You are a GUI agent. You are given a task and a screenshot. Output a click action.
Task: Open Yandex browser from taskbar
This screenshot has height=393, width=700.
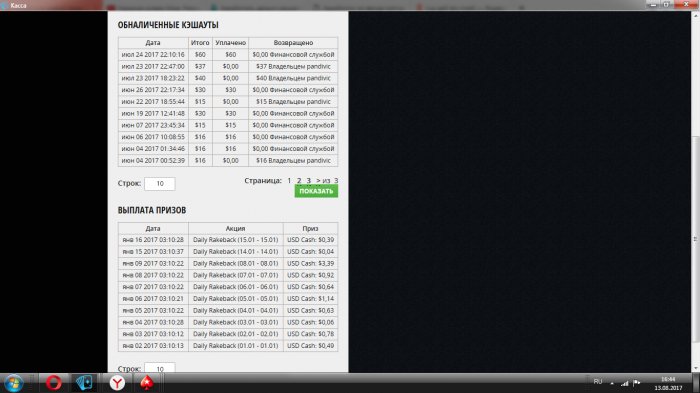(x=117, y=383)
